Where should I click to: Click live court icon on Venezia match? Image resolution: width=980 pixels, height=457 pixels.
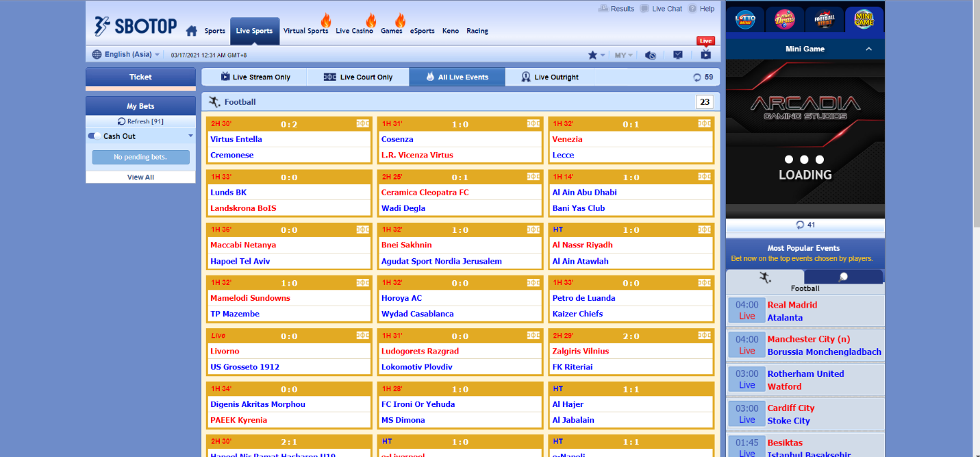705,124
